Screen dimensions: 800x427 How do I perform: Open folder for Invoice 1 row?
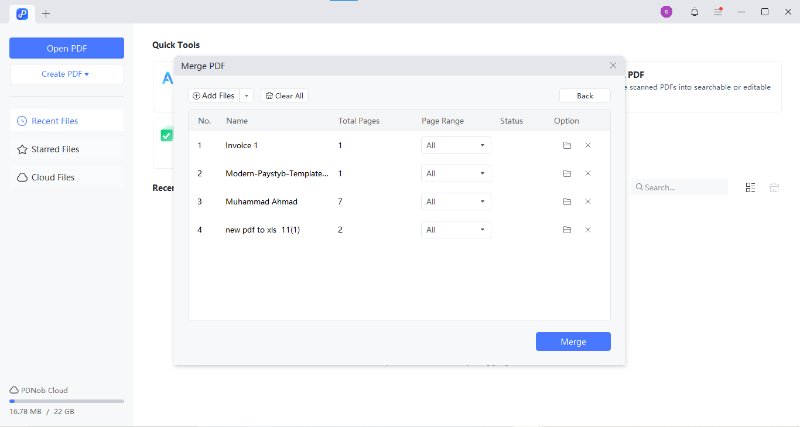567,145
